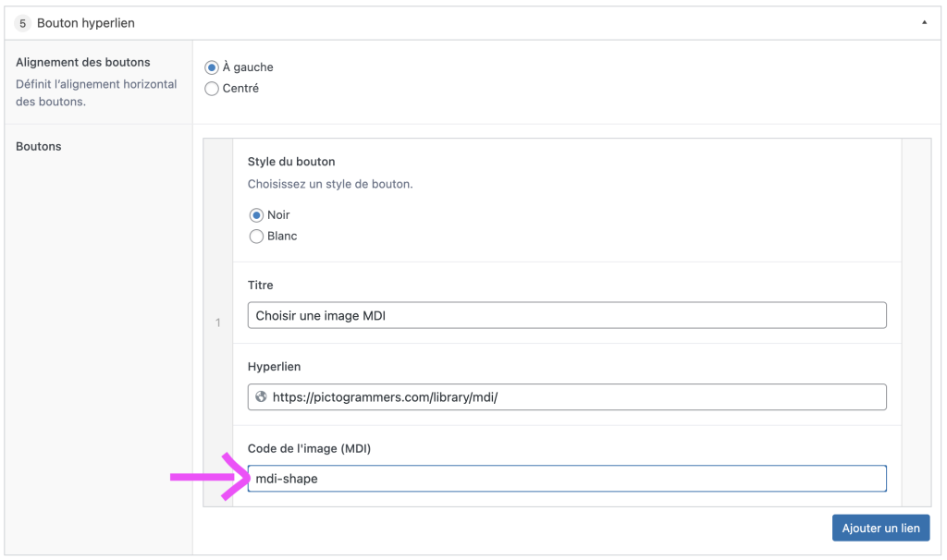Click the number 5 badge in the header
Image resolution: width=947 pixels, height=560 pixels.
pyautogui.click(x=23, y=23)
